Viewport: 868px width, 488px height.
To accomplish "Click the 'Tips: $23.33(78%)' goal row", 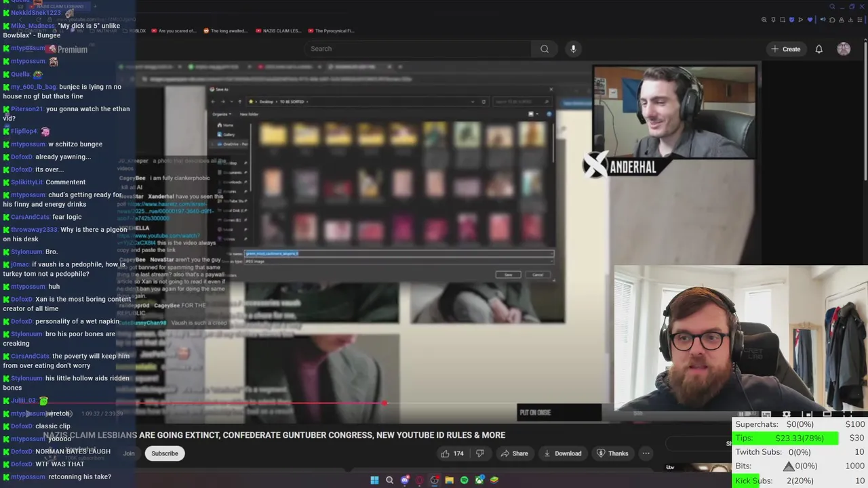I will point(800,439).
